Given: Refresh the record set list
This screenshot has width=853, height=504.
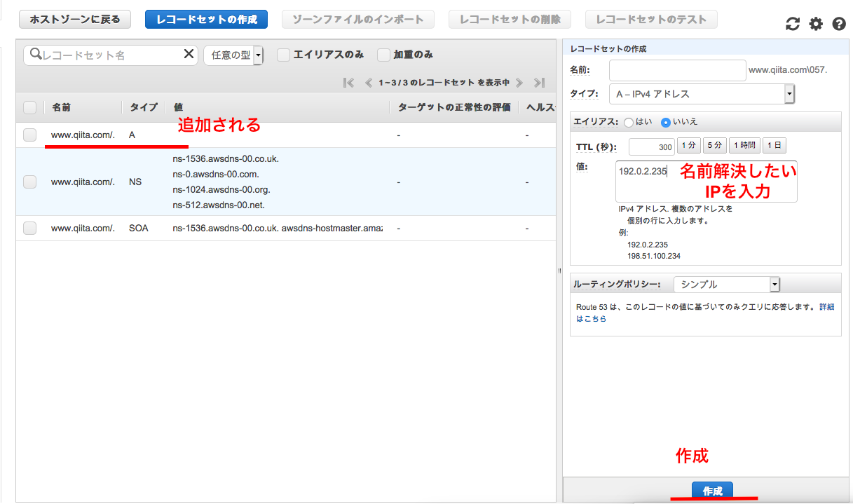Looking at the screenshot, I should [x=793, y=23].
